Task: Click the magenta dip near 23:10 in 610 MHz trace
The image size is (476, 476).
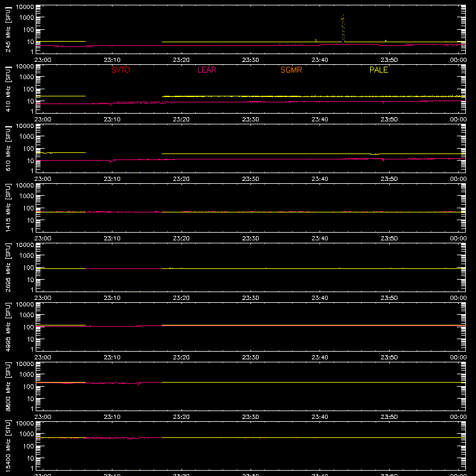Action: point(111,161)
